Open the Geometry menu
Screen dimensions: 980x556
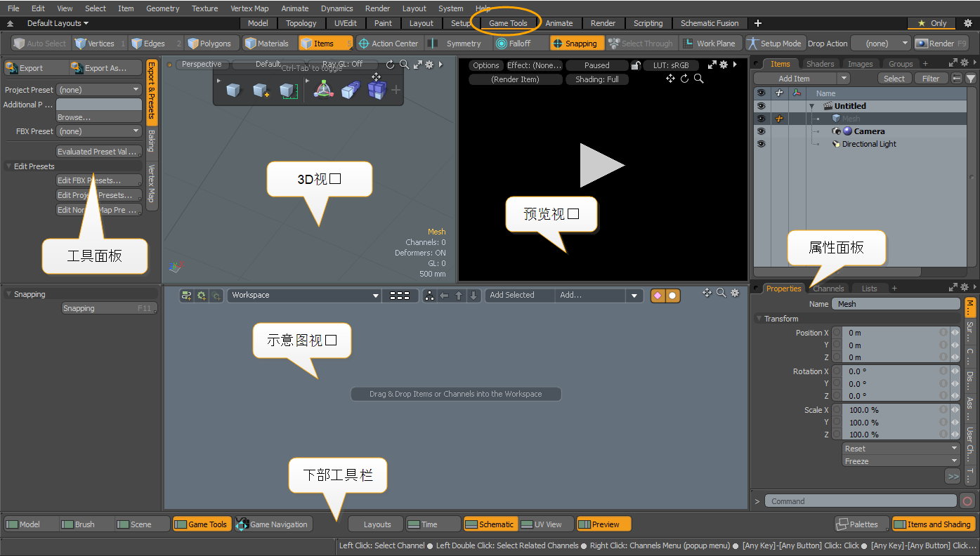pos(162,8)
